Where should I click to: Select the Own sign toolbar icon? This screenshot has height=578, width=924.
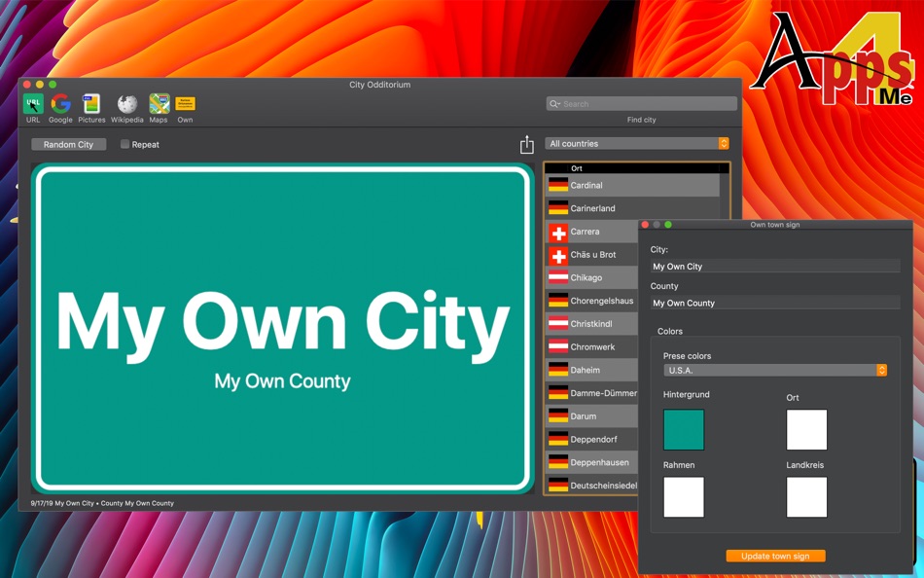point(185,104)
